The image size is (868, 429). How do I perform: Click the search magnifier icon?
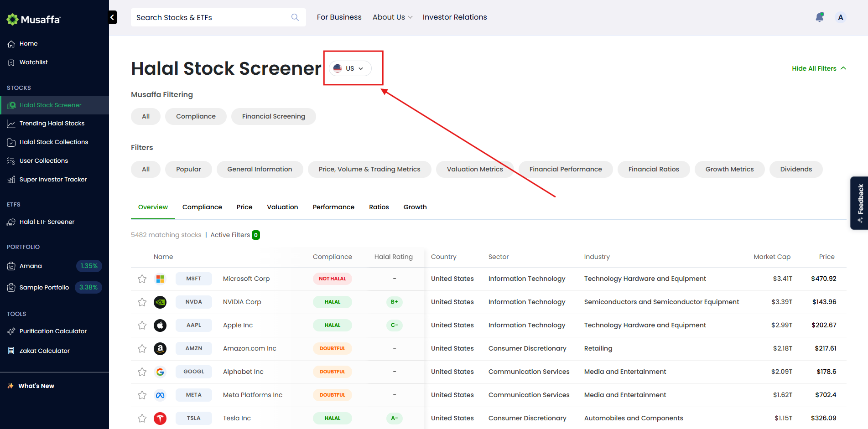pyautogui.click(x=295, y=17)
